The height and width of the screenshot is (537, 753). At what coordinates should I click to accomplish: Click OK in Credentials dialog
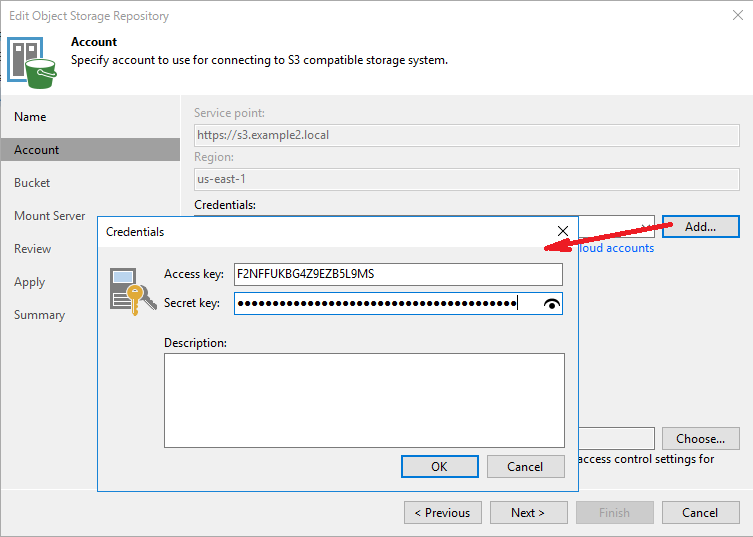(439, 466)
